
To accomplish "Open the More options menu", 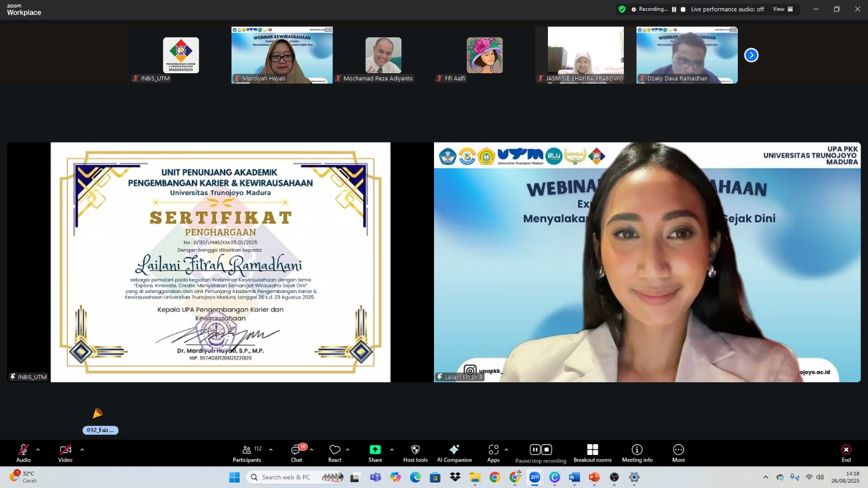I will (679, 453).
